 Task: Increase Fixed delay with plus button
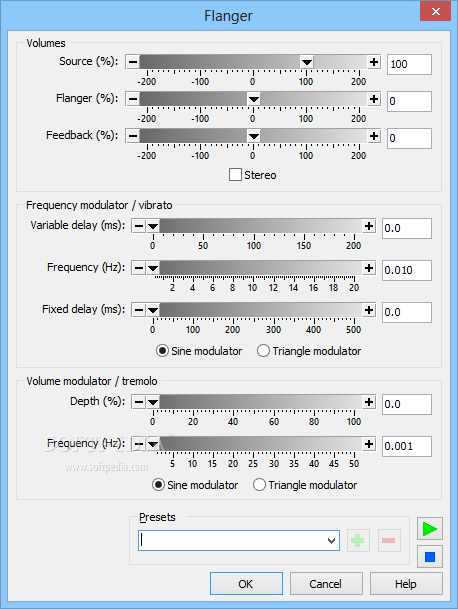pos(369,310)
